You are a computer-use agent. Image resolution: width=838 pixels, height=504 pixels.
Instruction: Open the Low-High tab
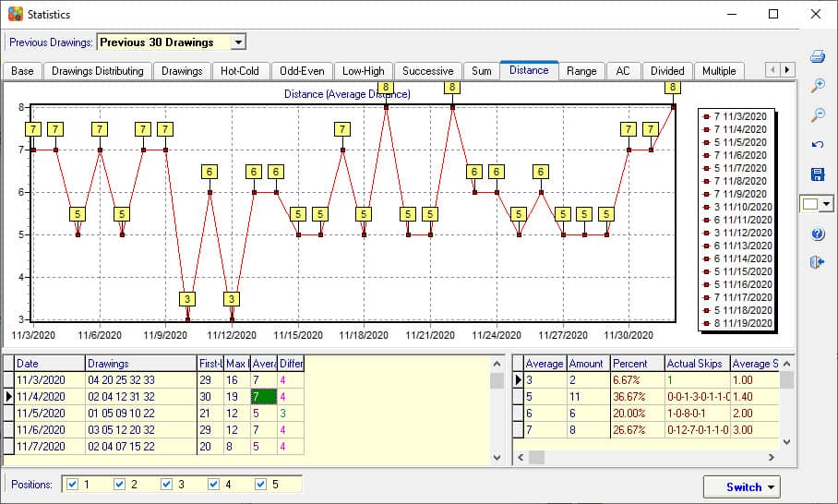click(364, 71)
